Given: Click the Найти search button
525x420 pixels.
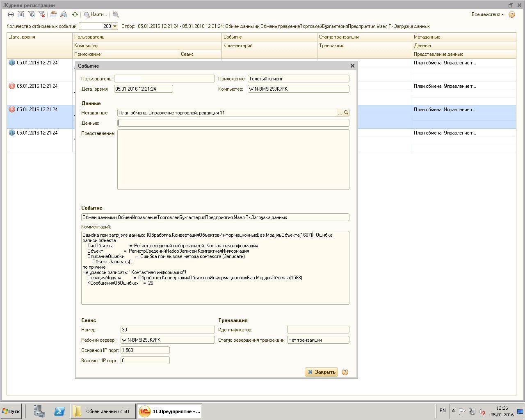Looking at the screenshot, I should click(95, 14).
